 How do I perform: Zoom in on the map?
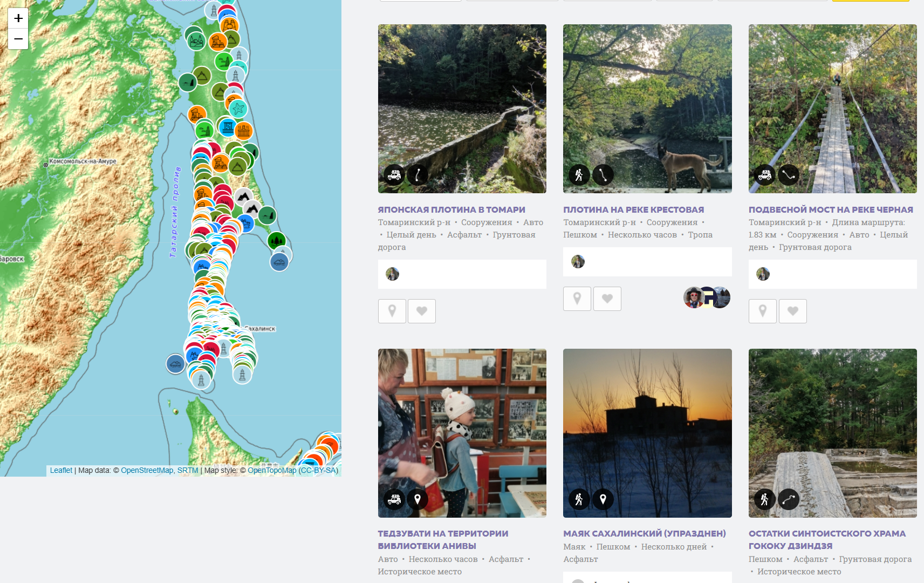(18, 18)
